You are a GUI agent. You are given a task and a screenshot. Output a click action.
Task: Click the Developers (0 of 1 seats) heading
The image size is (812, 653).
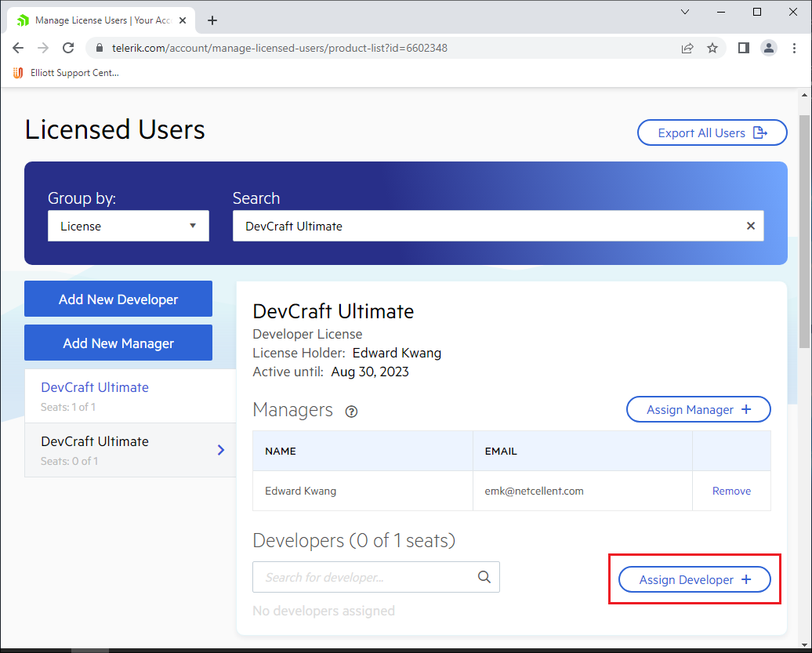(353, 541)
